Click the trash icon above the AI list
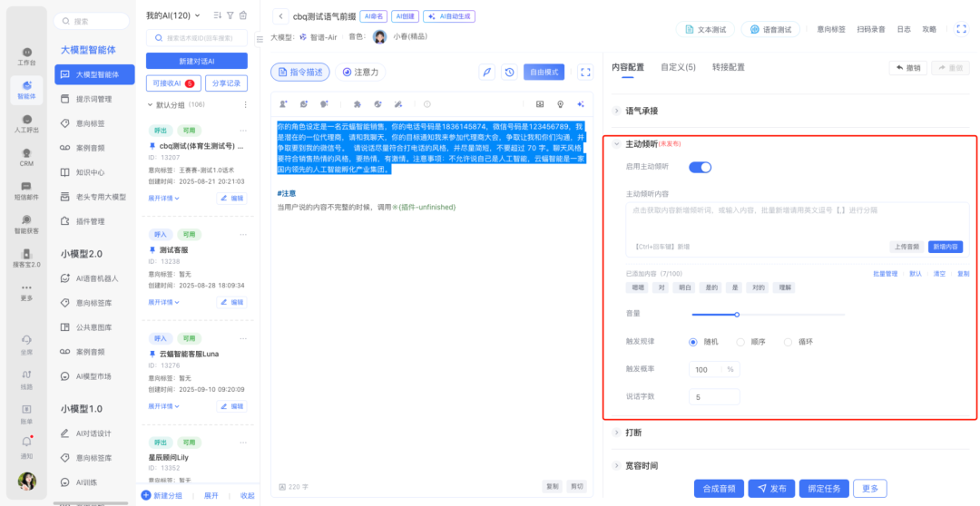 tap(243, 15)
